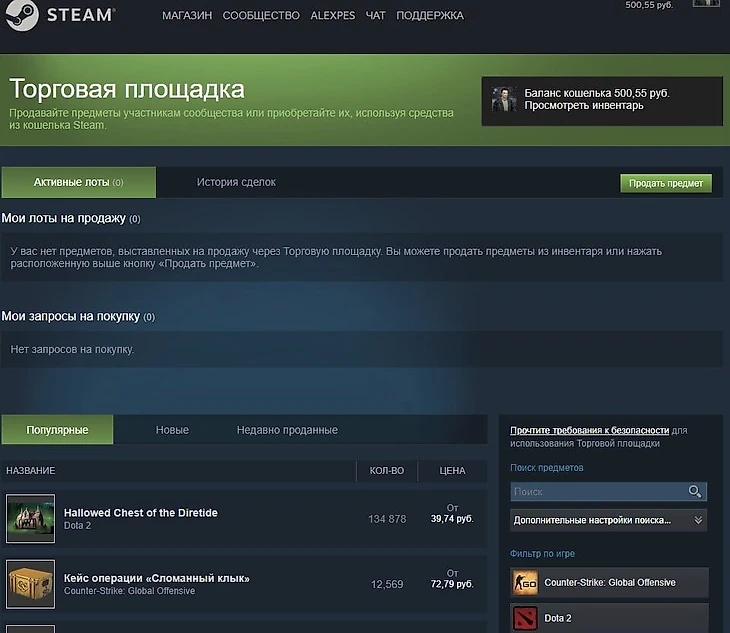Open Hallowed Chest of the Diretide listing
Image resolution: width=730 pixels, height=633 pixels.
[141, 512]
